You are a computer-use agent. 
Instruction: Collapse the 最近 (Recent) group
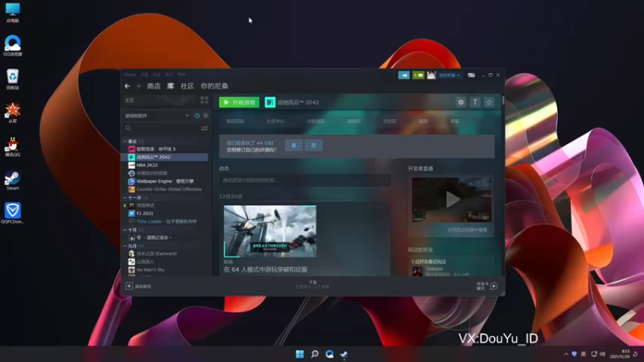tap(126, 142)
